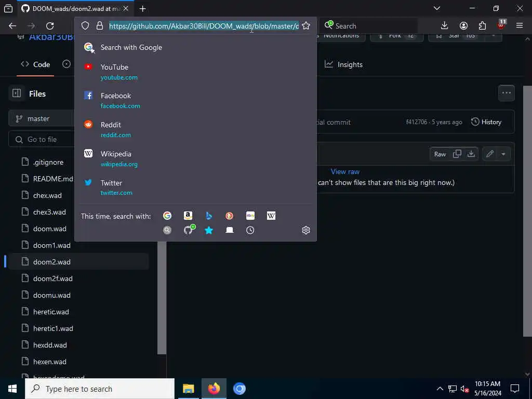Image resolution: width=532 pixels, height=399 pixels.
Task: Open File Explorer from taskbar
Action: (188, 389)
